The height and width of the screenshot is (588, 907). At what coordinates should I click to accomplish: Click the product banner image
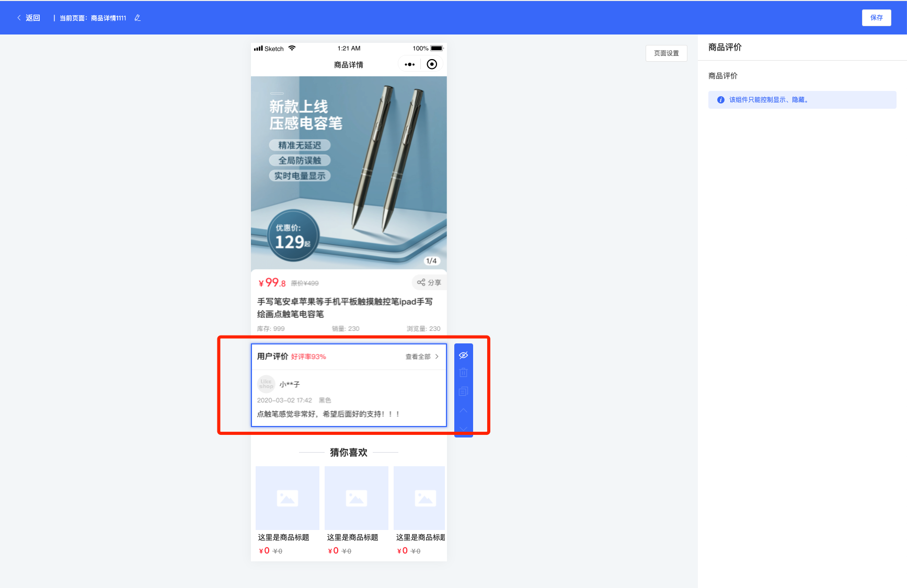click(349, 172)
